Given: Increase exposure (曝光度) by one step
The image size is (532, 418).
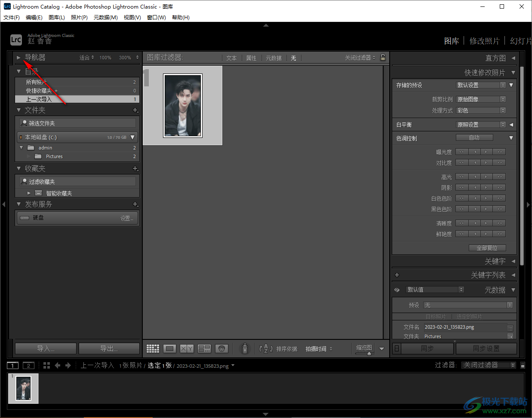Looking at the screenshot, I should (486, 152).
